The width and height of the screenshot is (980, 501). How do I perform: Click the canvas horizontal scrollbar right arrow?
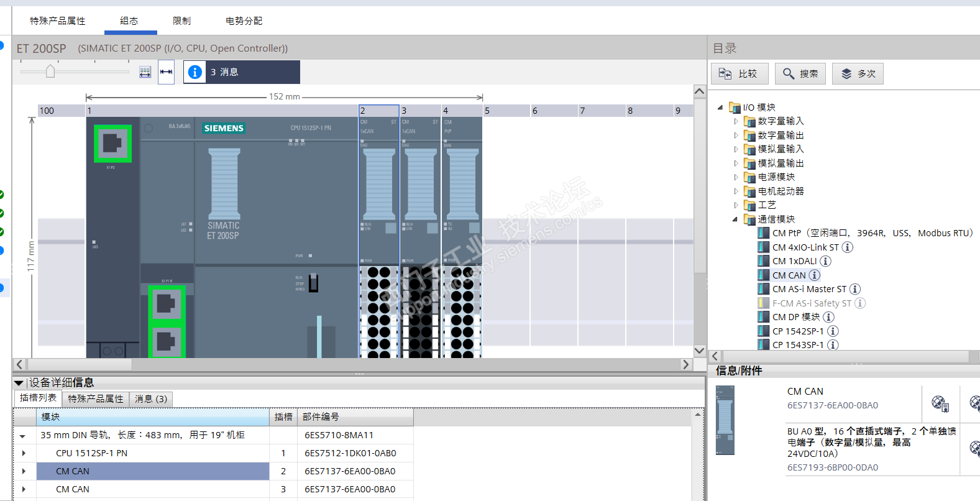[x=686, y=364]
